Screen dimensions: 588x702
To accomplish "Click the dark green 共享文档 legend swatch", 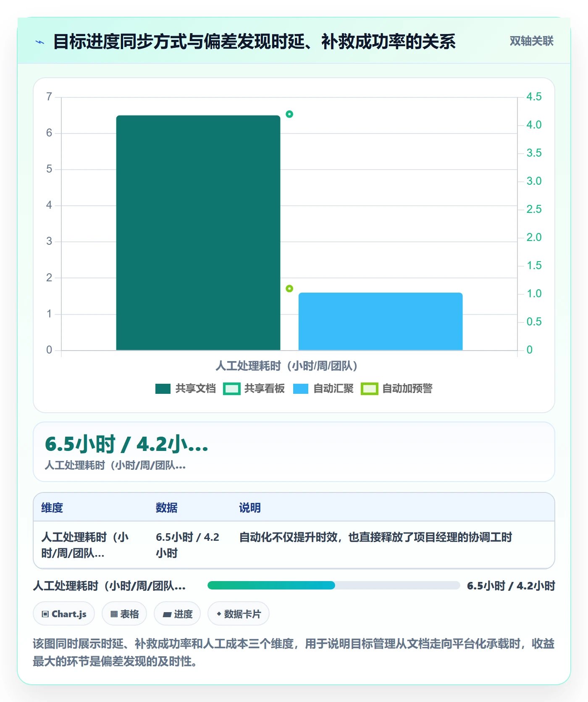I will [x=163, y=389].
